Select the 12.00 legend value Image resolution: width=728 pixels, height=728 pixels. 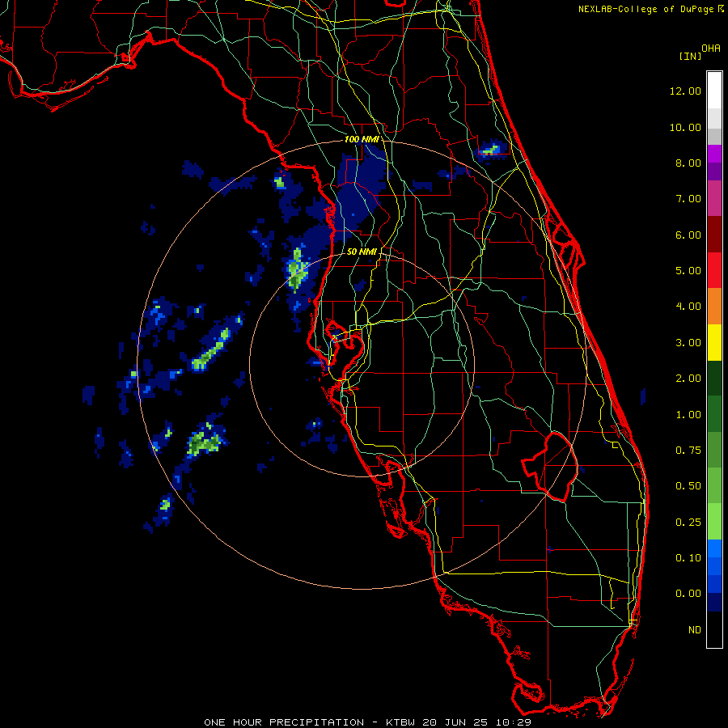tap(685, 91)
